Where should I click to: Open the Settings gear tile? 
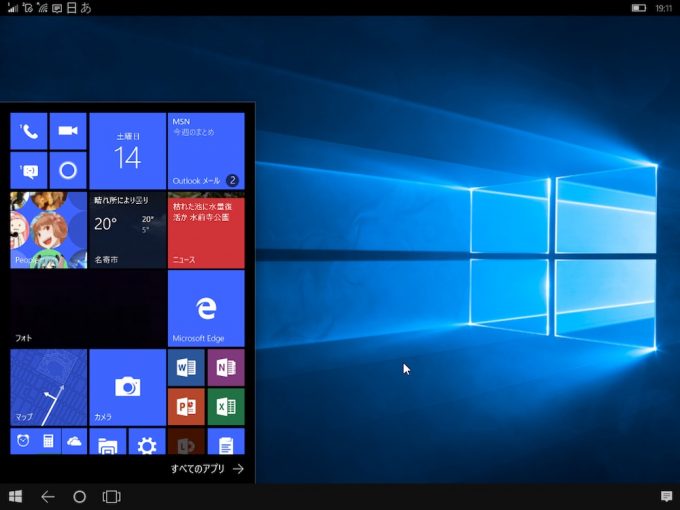[147, 441]
